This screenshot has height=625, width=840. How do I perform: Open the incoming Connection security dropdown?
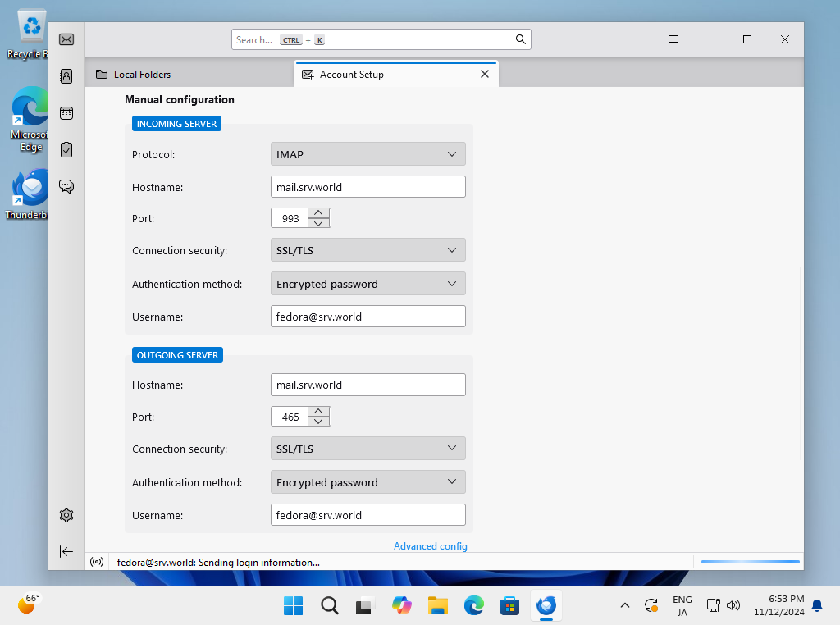click(x=367, y=250)
